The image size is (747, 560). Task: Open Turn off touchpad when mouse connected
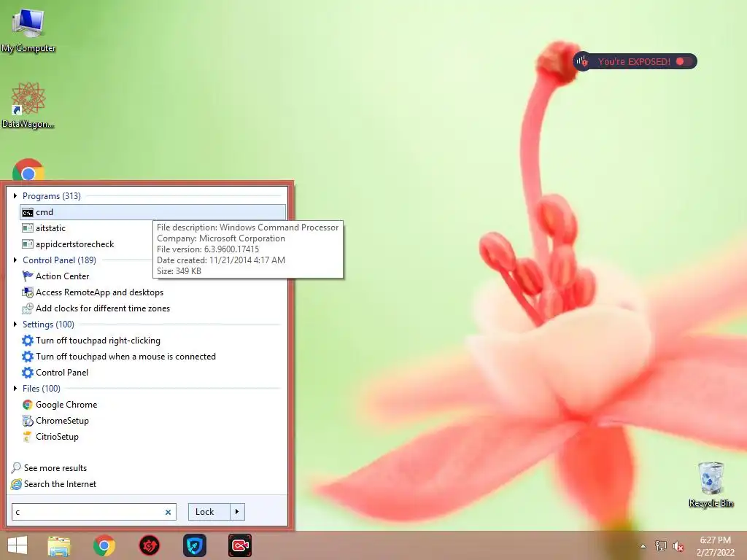[119, 357]
